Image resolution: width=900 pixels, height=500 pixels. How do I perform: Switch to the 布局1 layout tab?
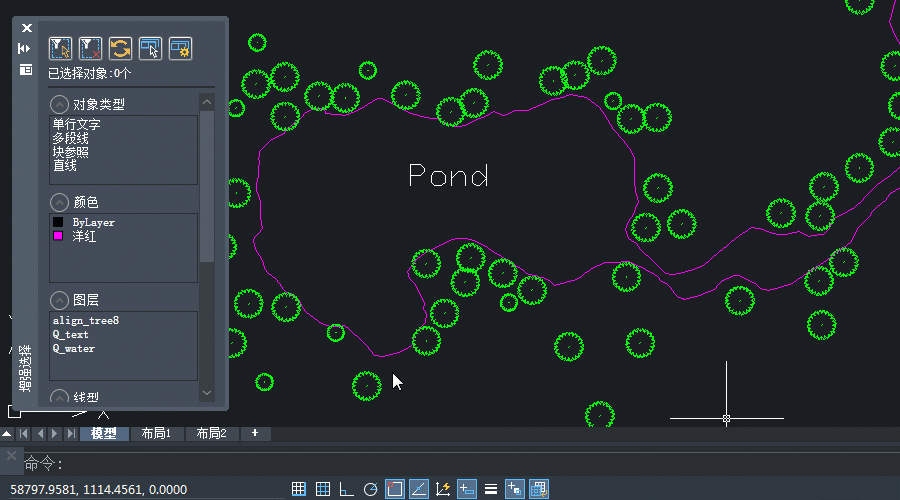[155, 433]
